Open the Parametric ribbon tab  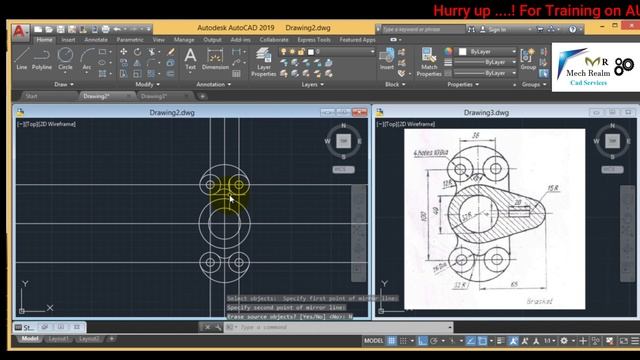(130, 40)
